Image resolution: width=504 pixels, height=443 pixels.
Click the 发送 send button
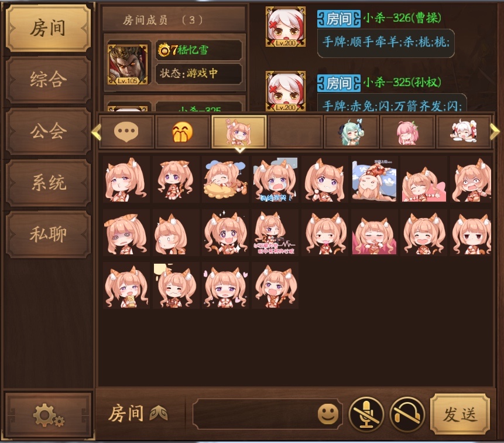click(460, 414)
